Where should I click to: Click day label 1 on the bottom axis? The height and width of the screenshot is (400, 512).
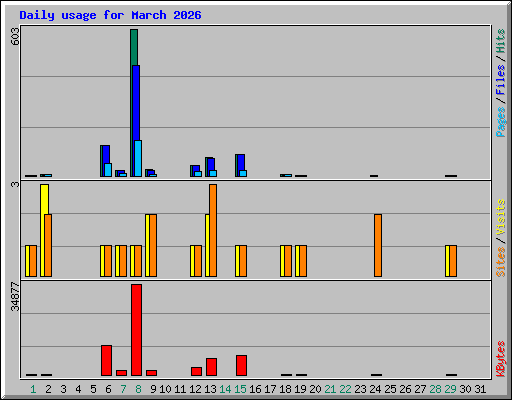point(33,389)
